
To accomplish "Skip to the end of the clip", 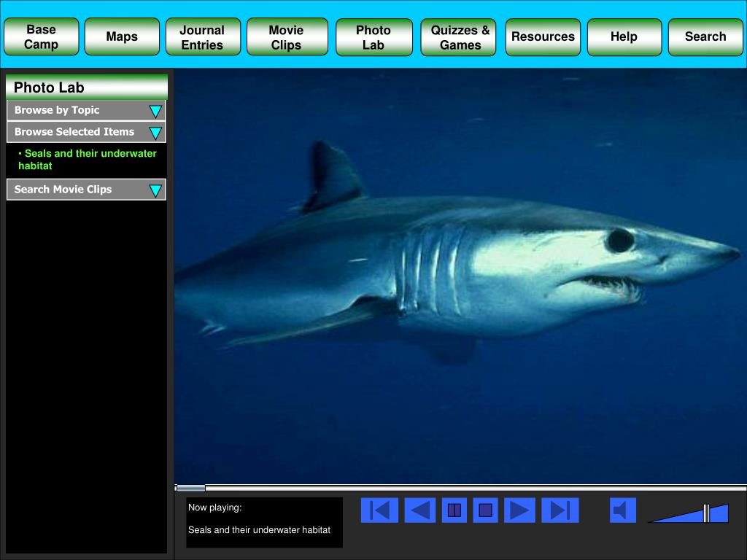I will [x=560, y=510].
